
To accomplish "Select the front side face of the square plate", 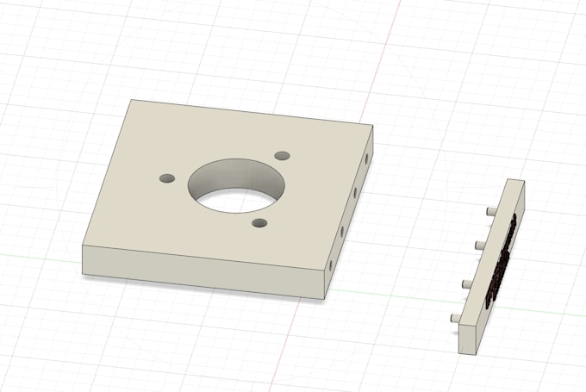I will (203, 271).
